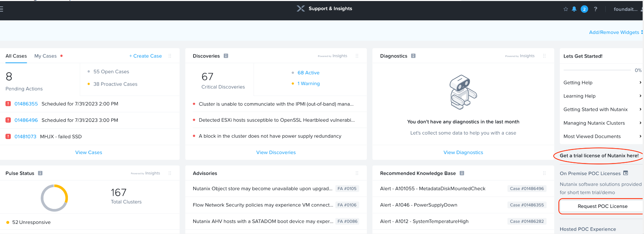
Task: Click the Nutanix X logo
Action: tap(300, 8)
